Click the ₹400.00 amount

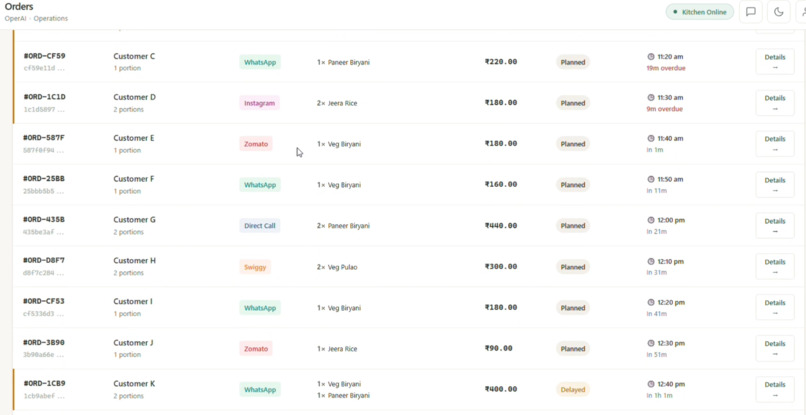point(501,389)
